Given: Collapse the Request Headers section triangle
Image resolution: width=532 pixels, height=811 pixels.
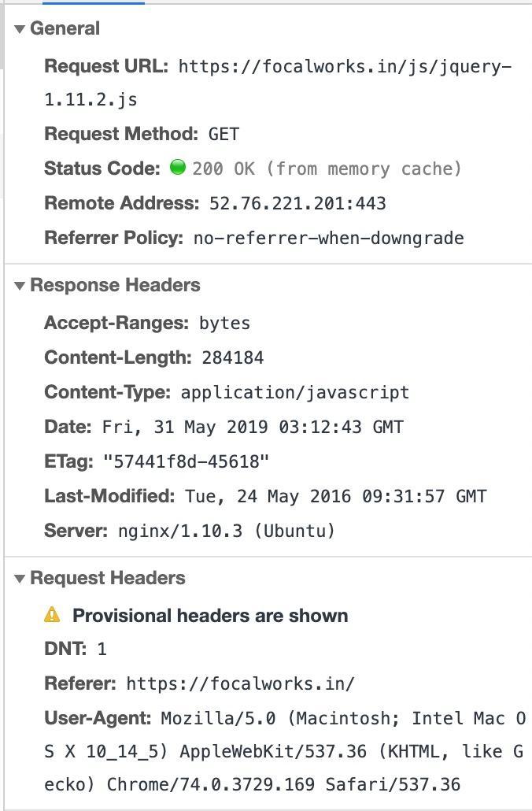Looking at the screenshot, I should point(20,579).
